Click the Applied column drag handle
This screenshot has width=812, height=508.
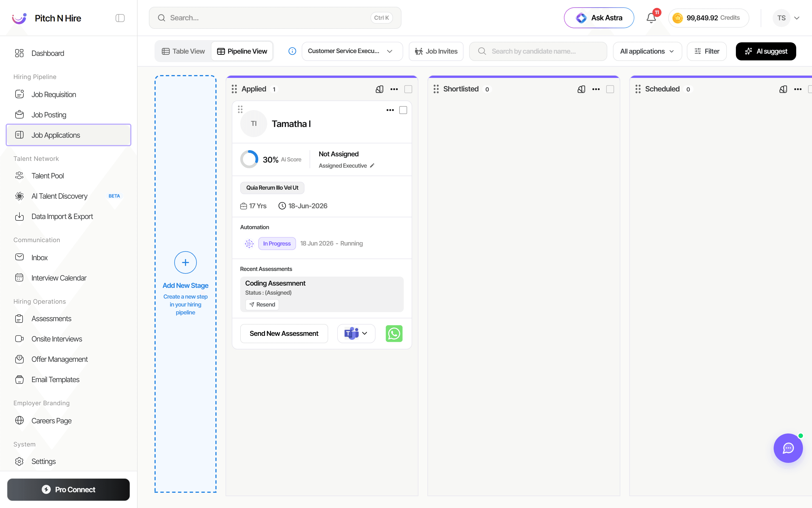coord(234,89)
